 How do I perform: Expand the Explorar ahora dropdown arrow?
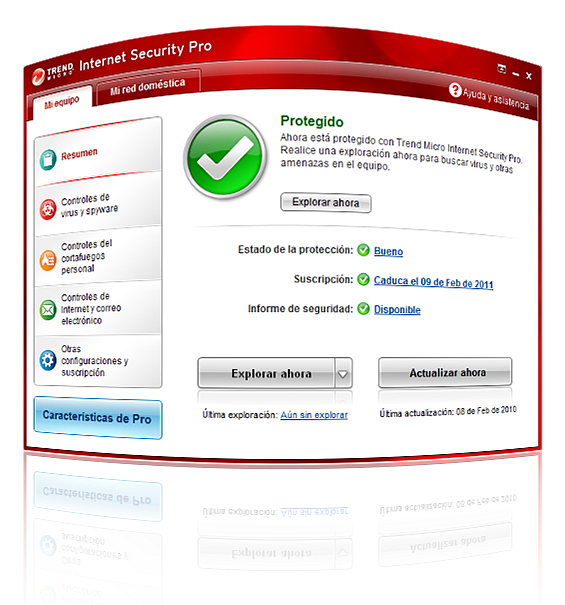coord(343,373)
